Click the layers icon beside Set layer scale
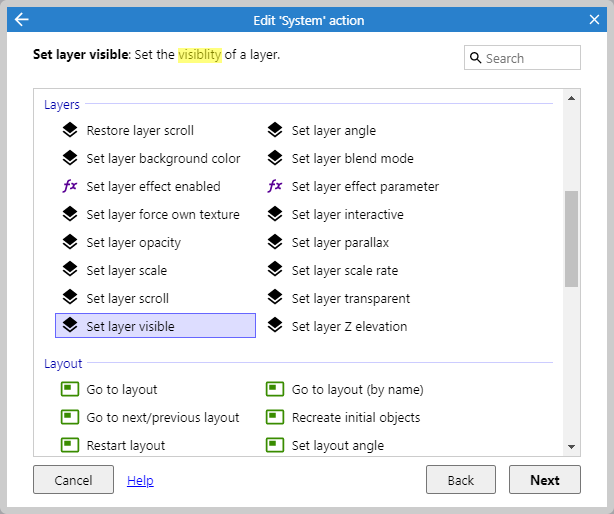614x514 pixels. click(x=70, y=270)
